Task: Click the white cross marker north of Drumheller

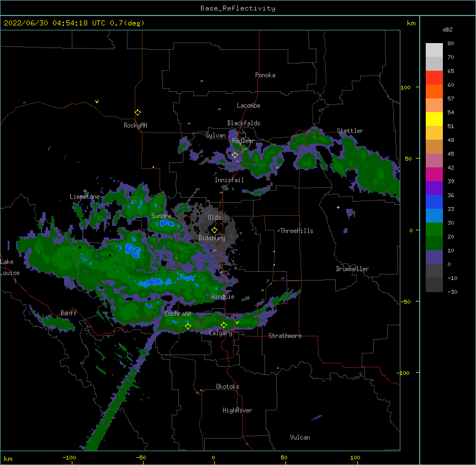Action: pos(338,207)
